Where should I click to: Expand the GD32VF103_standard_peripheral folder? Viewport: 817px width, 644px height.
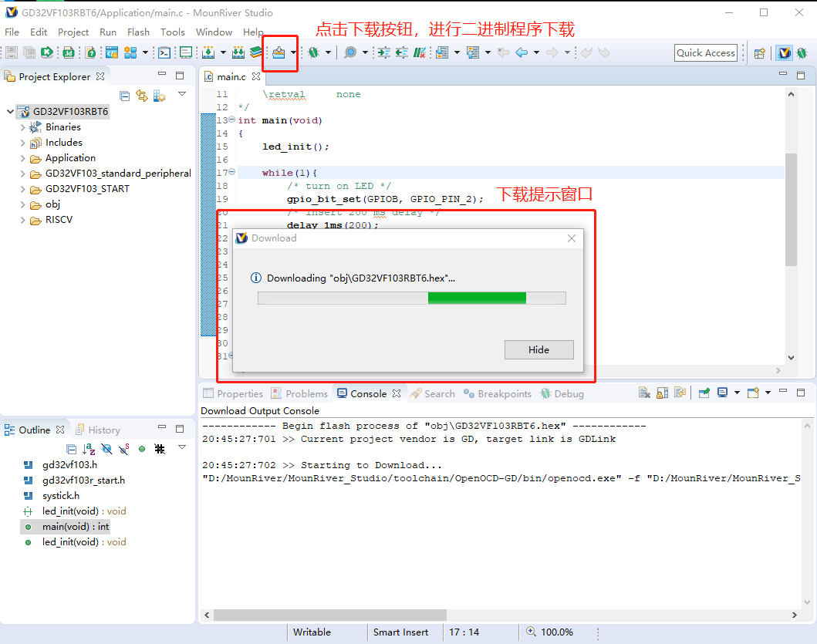pyautogui.click(x=23, y=174)
